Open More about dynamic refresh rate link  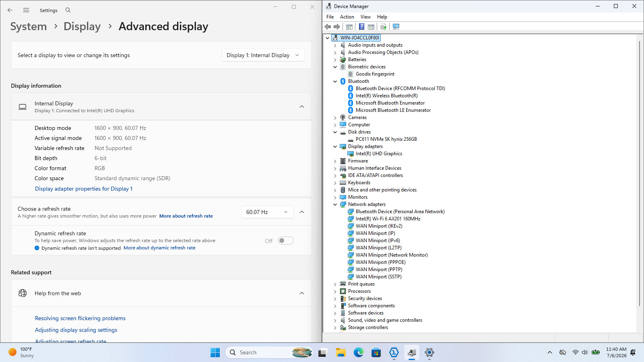pyautogui.click(x=159, y=248)
